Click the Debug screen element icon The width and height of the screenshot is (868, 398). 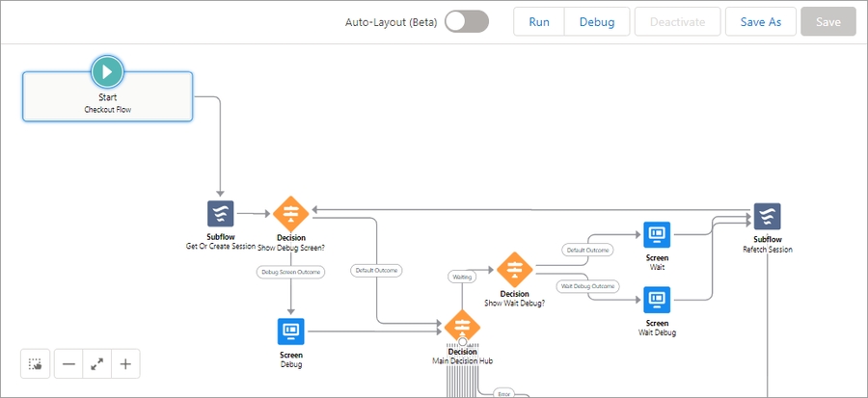tap(290, 332)
